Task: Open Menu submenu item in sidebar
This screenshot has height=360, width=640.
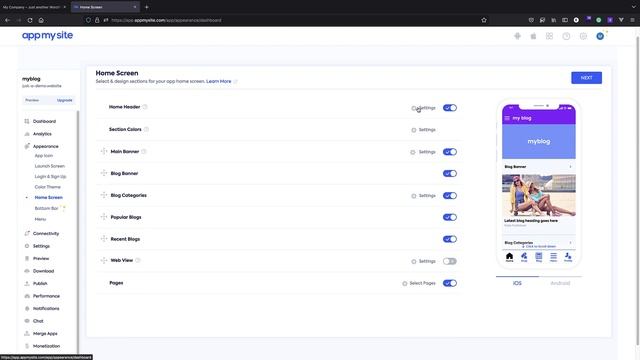Action: pos(40,219)
